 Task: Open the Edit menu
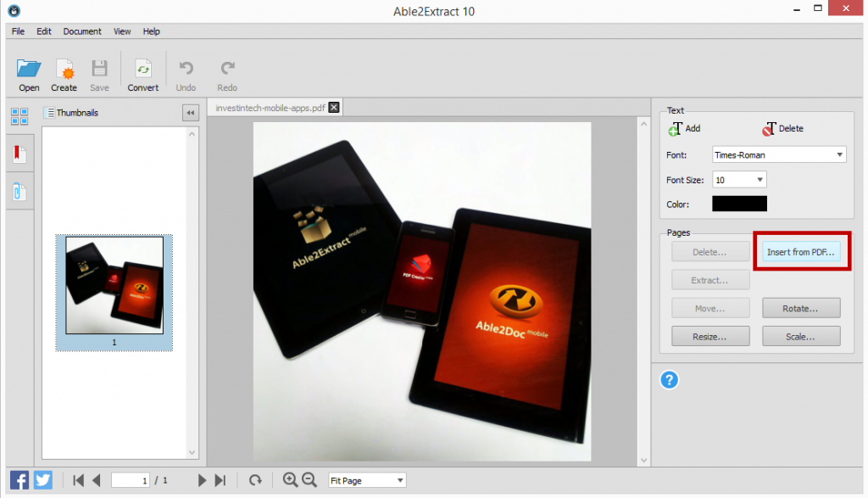point(44,31)
